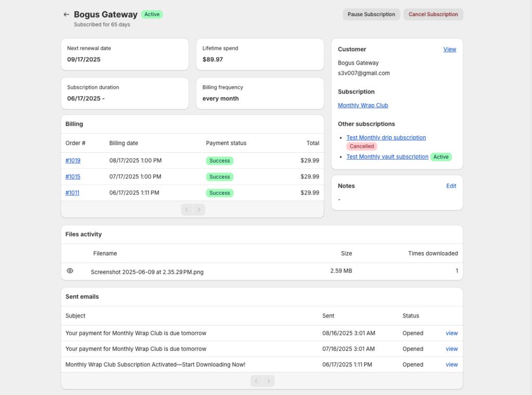Screen dimensions: 532x395
Task: Go back using the arrow beside Bogus Gateway
Action: [x=66, y=15]
